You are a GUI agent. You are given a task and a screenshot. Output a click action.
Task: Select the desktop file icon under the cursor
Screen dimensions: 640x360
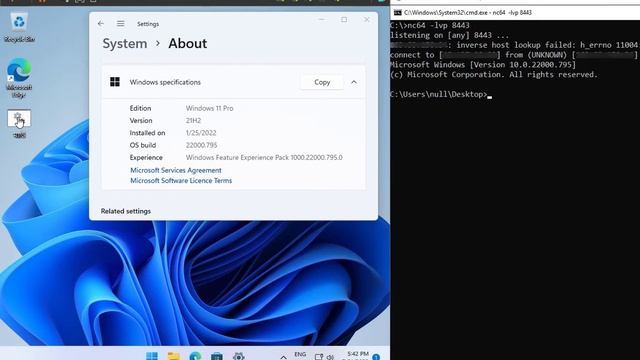point(19,124)
